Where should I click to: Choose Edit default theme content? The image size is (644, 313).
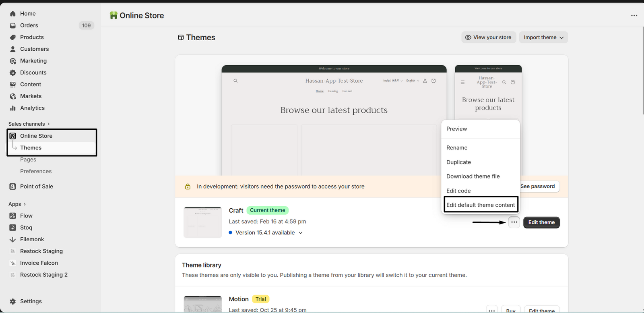click(x=481, y=205)
